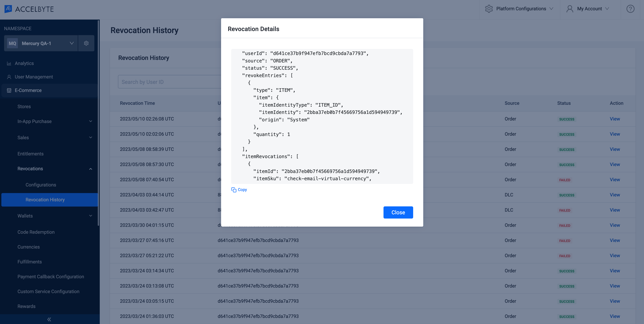Viewport: 644px width, 324px height.
Task: Click the Analytics chart icon
Action: point(9,63)
